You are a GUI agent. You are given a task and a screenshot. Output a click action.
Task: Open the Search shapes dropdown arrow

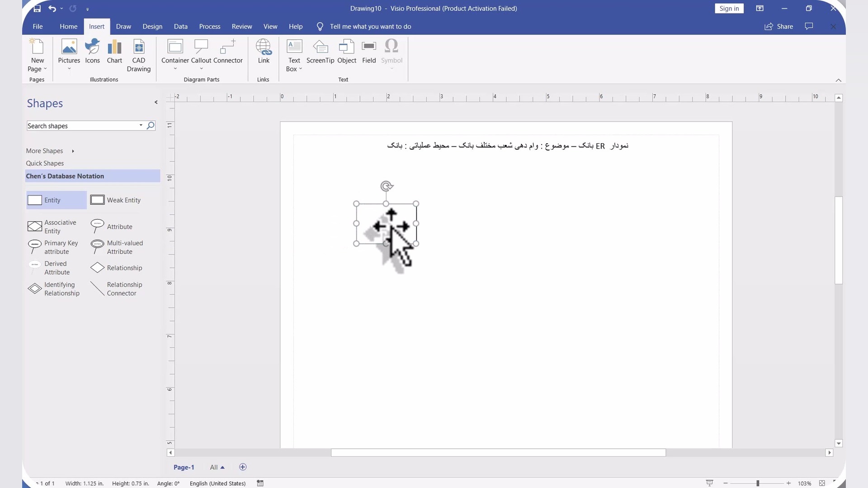pyautogui.click(x=141, y=126)
